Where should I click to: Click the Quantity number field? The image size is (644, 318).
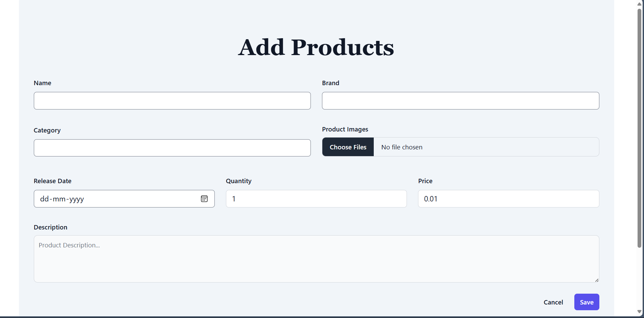click(316, 199)
